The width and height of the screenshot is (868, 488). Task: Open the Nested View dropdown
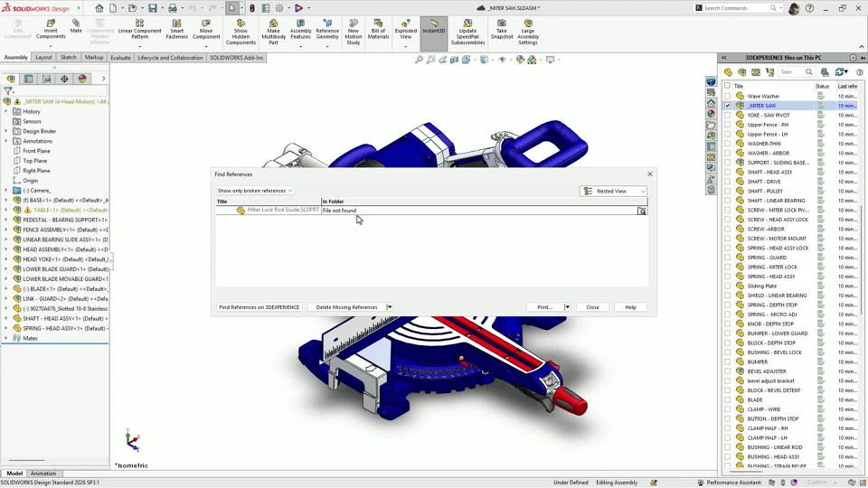tap(613, 191)
